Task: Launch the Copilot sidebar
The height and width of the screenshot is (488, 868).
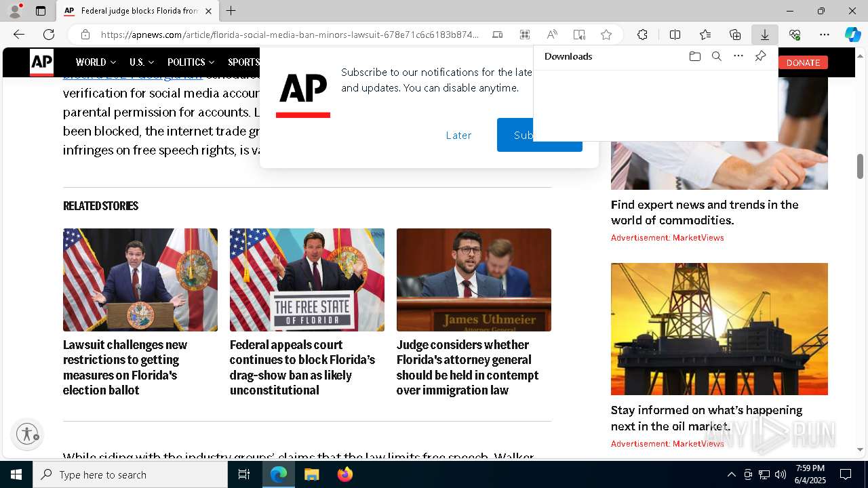Action: point(852,35)
